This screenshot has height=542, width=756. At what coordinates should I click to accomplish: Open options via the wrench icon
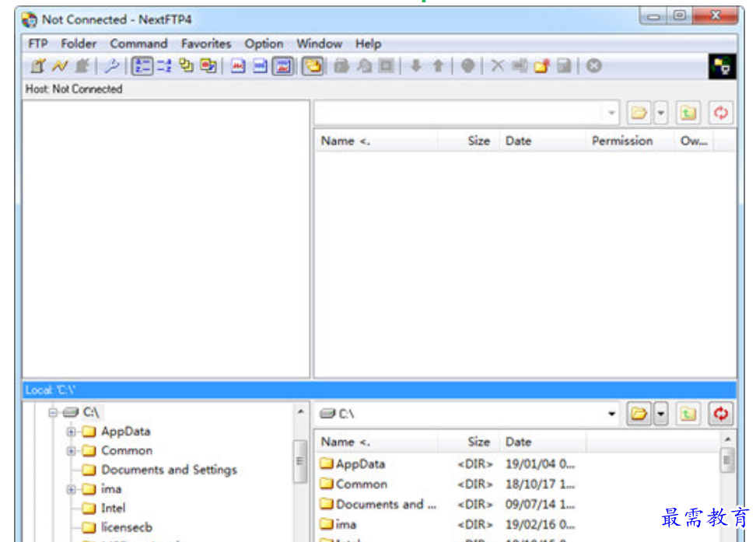pos(112,66)
